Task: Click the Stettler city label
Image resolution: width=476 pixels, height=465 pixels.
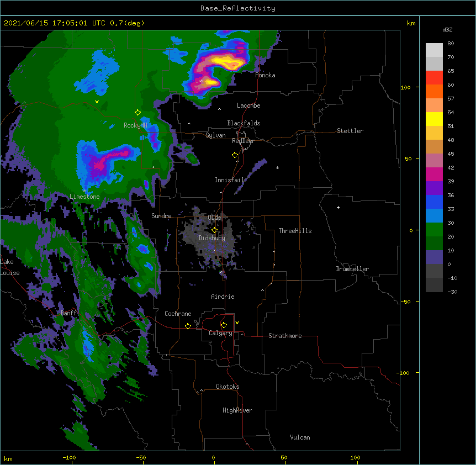Action: point(350,131)
